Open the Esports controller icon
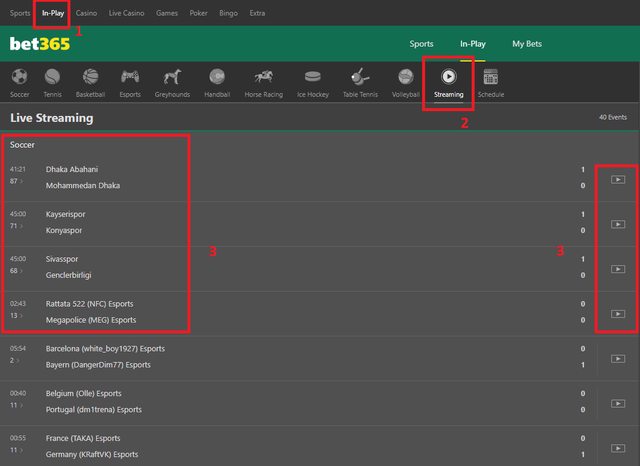The image size is (640, 466). (x=130, y=77)
